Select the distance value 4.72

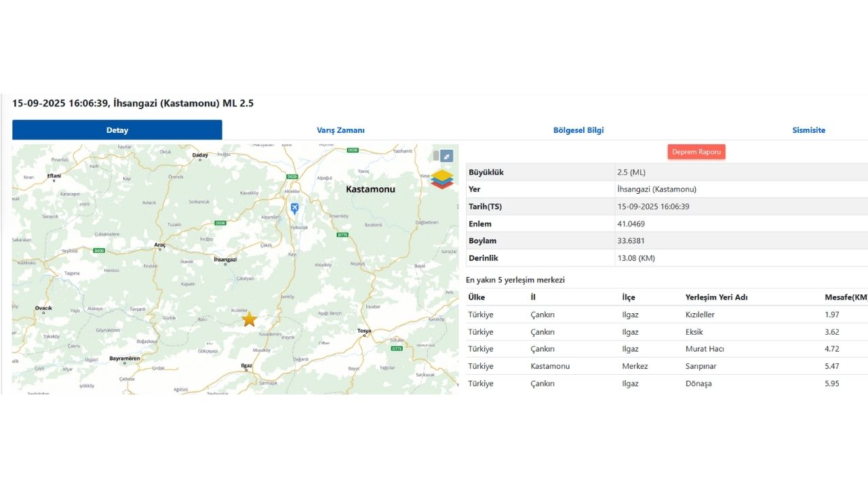832,349
